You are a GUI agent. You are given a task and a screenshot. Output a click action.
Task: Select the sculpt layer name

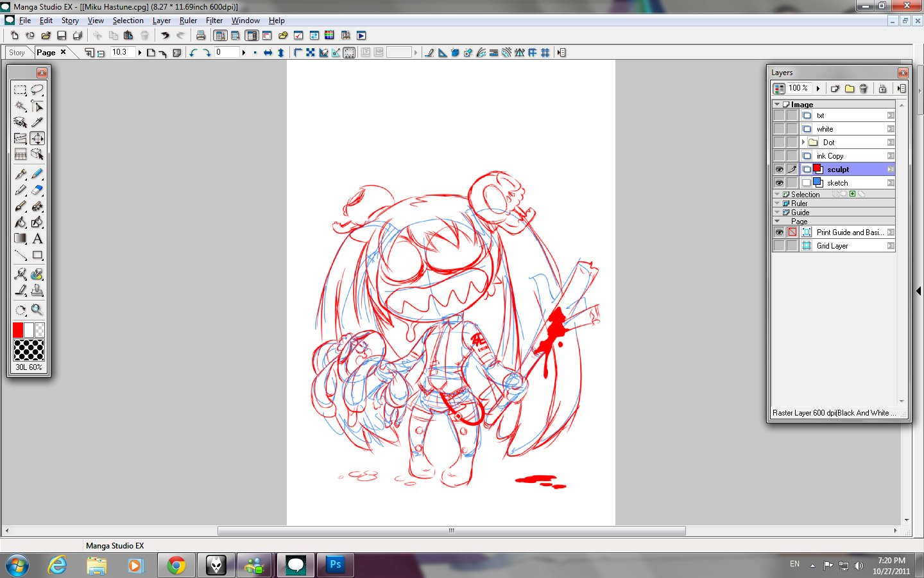click(x=838, y=170)
